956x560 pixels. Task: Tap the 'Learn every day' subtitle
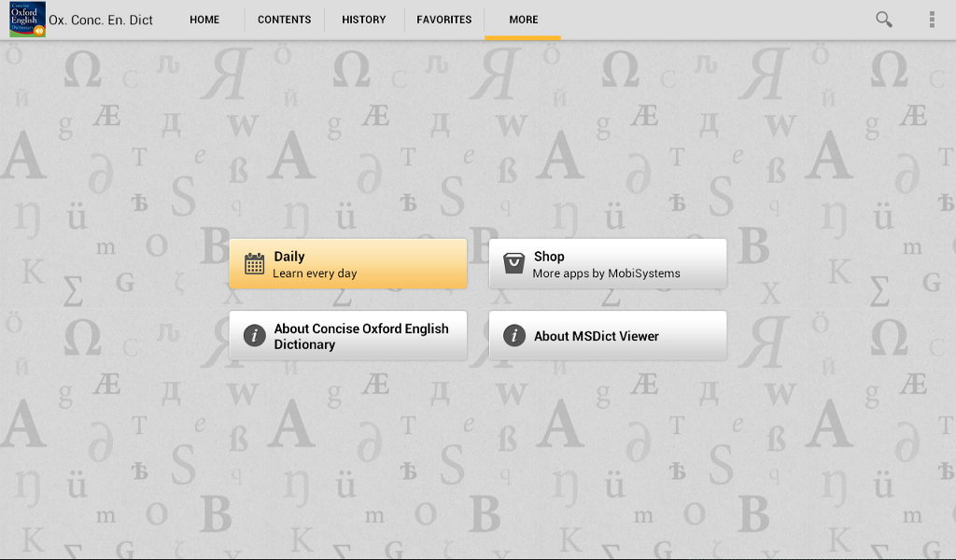click(315, 273)
